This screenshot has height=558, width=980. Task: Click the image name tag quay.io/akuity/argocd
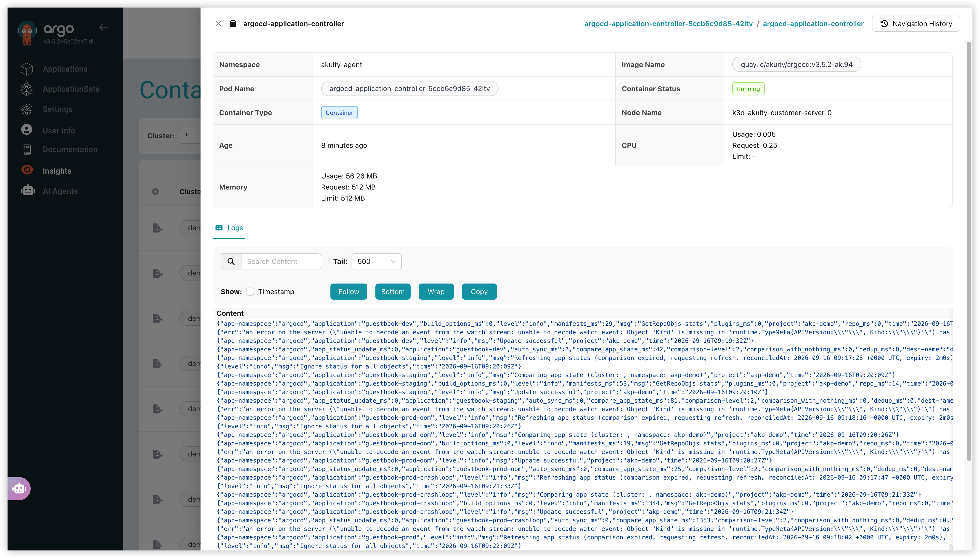797,64
